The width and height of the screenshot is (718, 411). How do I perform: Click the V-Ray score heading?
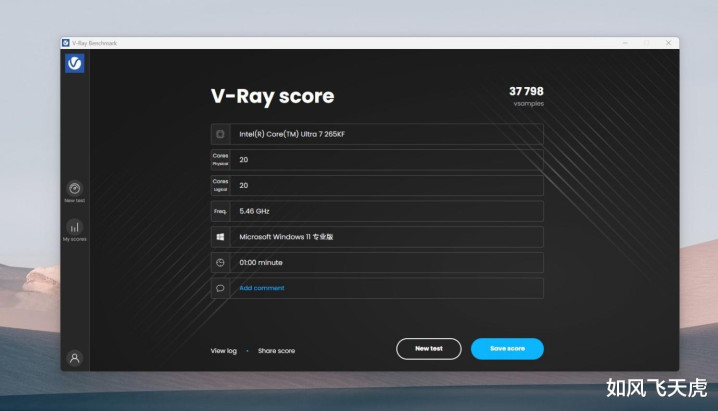coord(272,96)
